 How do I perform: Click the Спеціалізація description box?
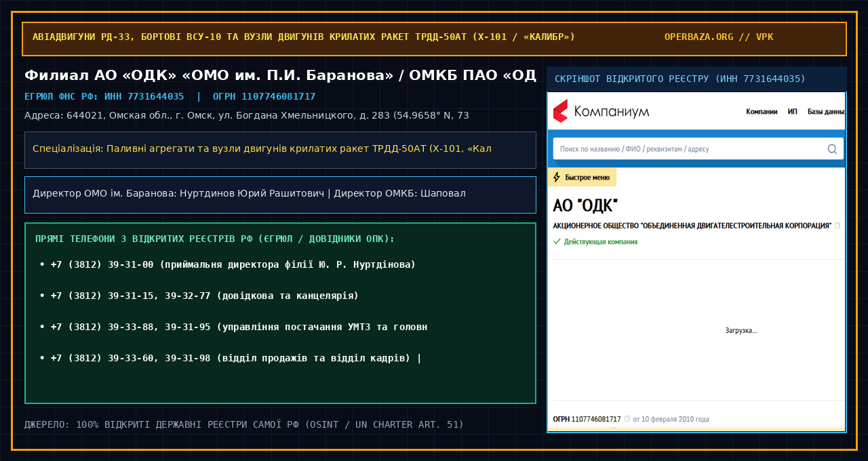tap(280, 150)
